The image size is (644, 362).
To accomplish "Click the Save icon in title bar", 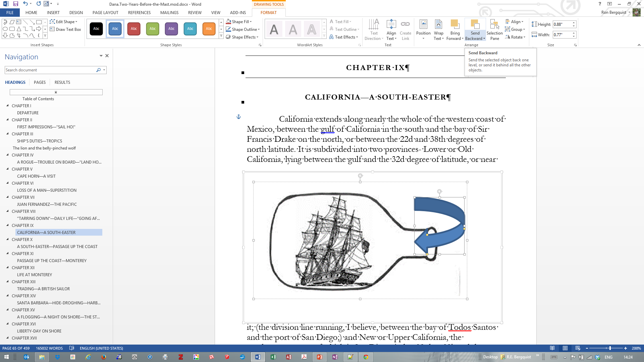I will point(15,4).
